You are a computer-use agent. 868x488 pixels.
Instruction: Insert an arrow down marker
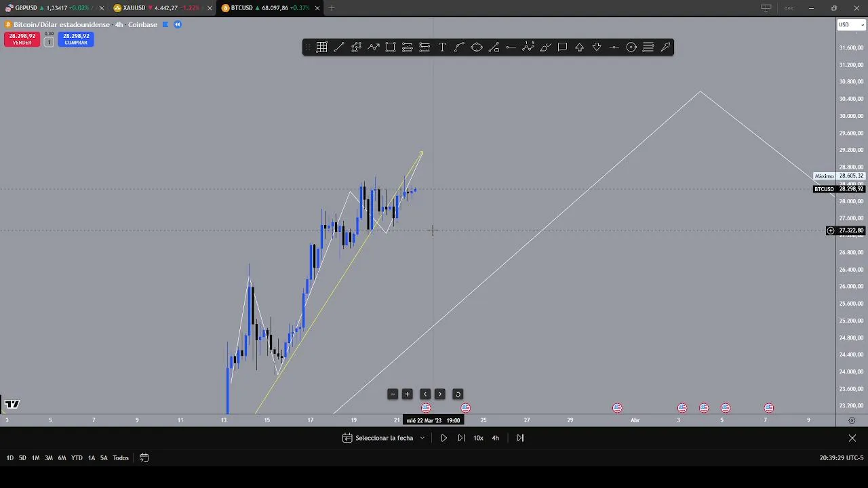tap(597, 47)
